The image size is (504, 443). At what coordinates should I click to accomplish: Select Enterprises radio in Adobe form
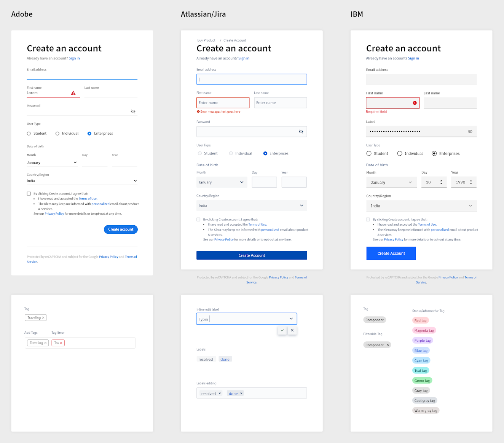[89, 134]
